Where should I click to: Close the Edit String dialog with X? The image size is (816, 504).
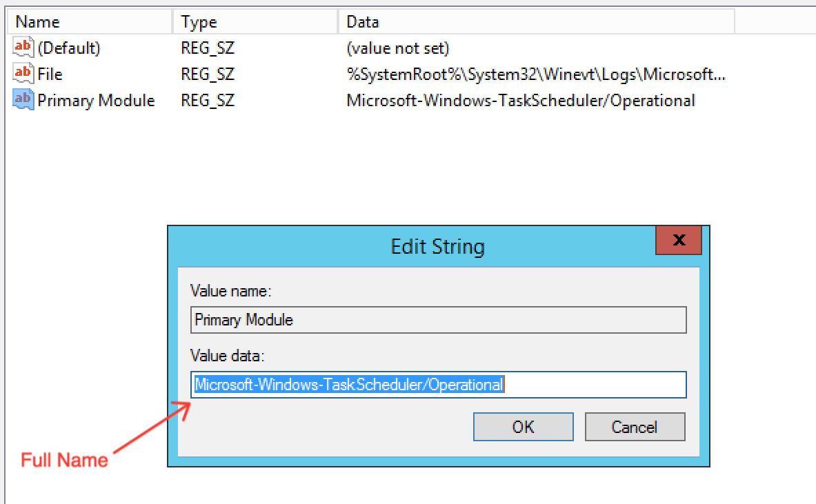click(678, 241)
